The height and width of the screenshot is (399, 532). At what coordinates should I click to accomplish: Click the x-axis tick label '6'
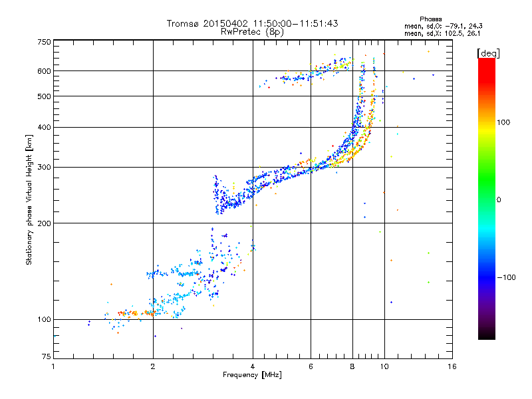[x=311, y=366]
